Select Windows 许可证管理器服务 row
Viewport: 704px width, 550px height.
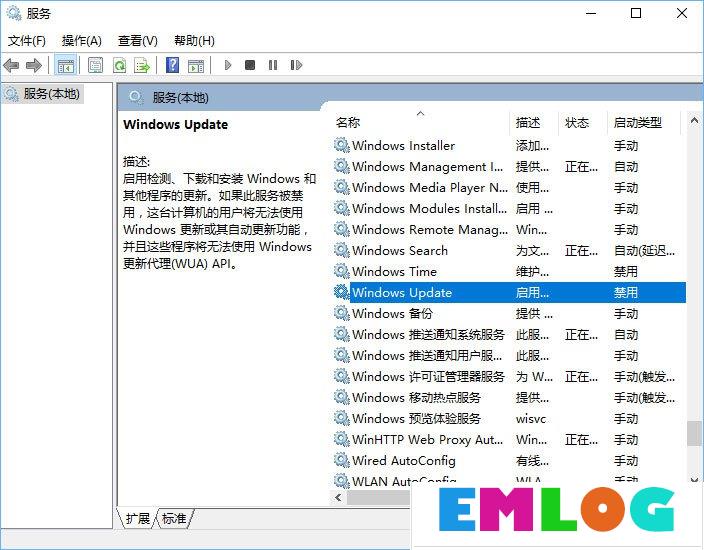click(x=509, y=376)
